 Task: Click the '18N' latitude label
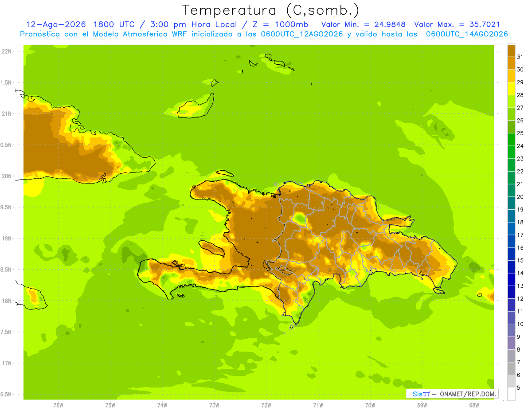point(7,301)
